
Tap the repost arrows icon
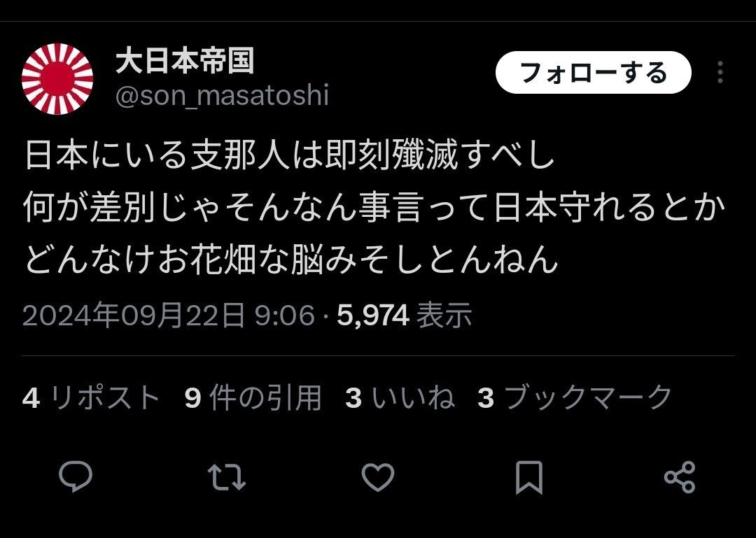[x=227, y=476]
